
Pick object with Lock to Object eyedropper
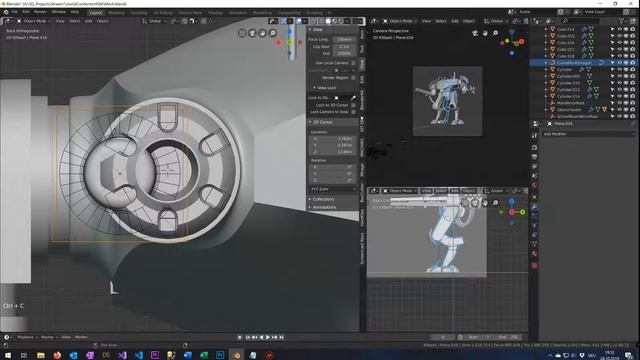tap(353, 98)
